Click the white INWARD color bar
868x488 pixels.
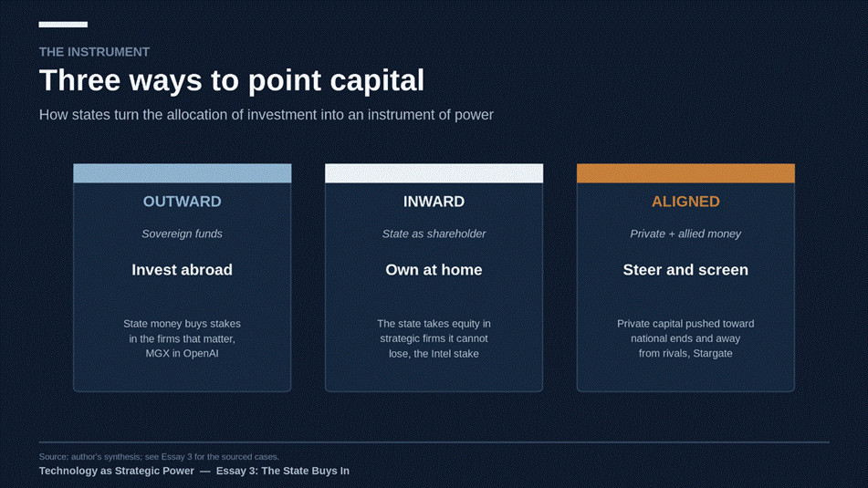[434, 173]
